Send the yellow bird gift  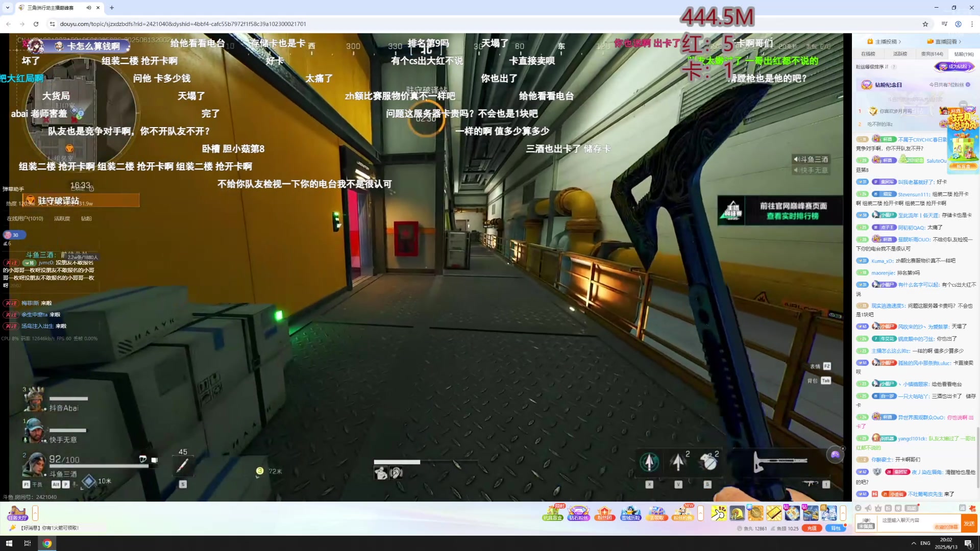[x=737, y=513]
